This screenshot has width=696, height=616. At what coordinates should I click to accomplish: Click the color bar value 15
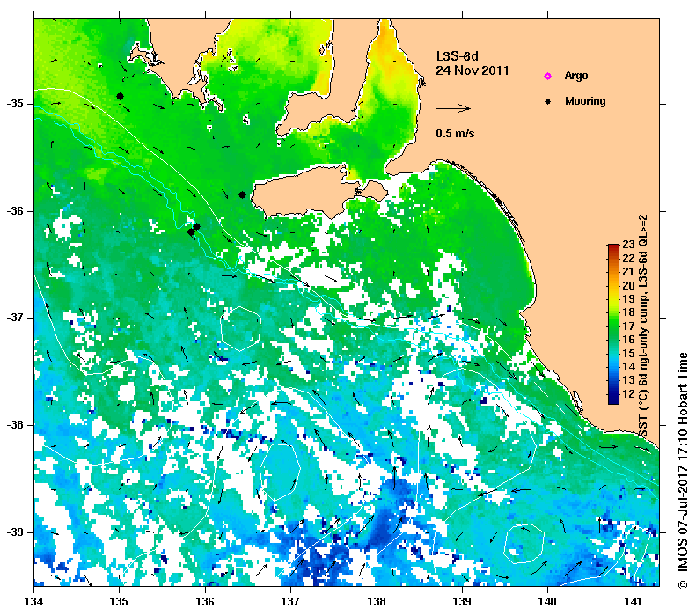tap(628, 353)
